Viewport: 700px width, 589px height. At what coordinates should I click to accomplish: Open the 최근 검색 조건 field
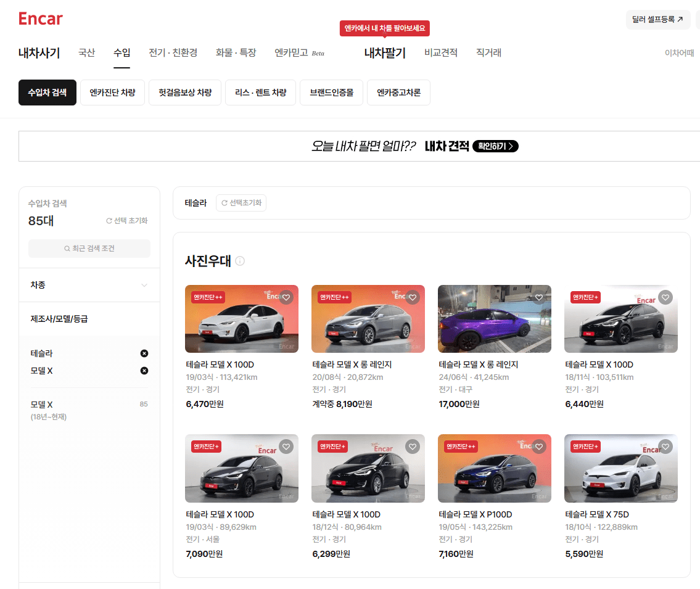[89, 249]
